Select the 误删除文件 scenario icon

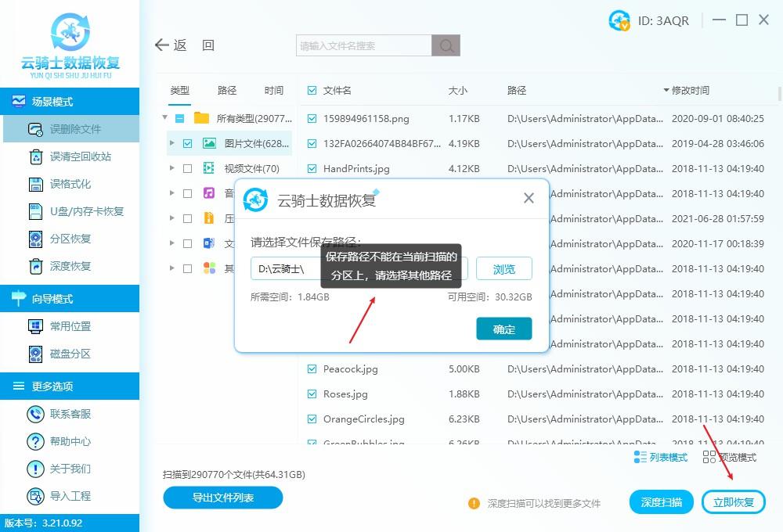pyautogui.click(x=35, y=129)
